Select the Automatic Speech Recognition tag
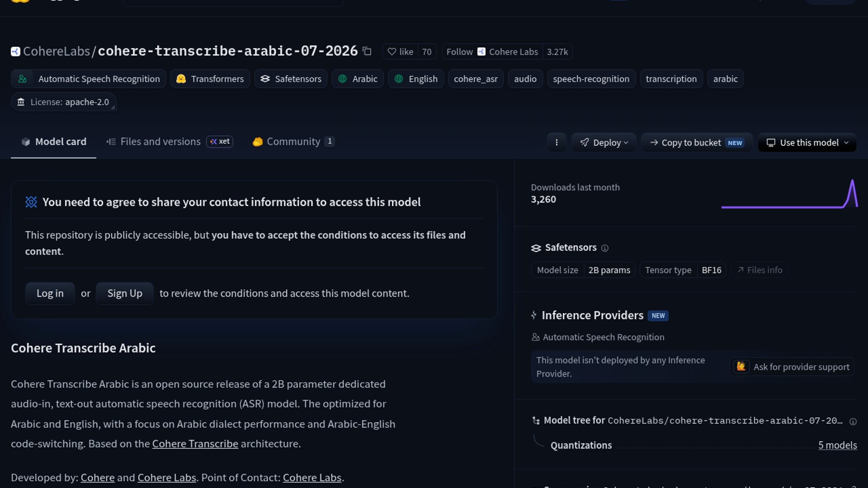Viewport: 868px width, 488px height. coord(89,79)
